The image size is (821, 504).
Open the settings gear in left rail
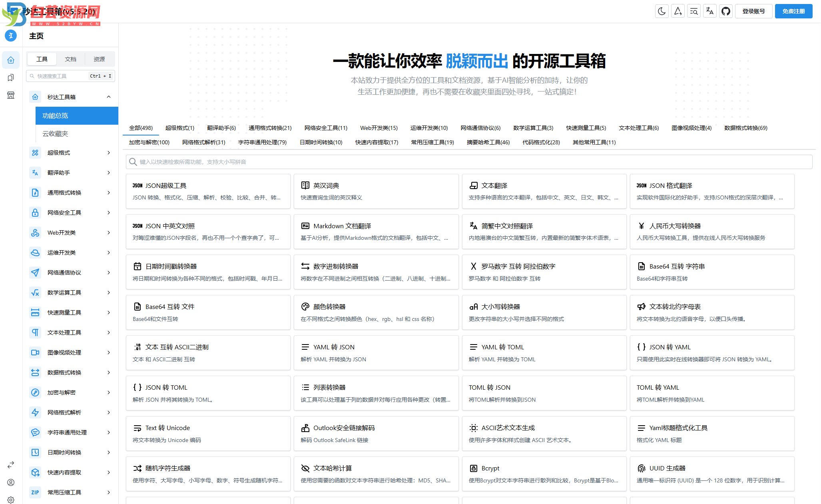click(11, 500)
